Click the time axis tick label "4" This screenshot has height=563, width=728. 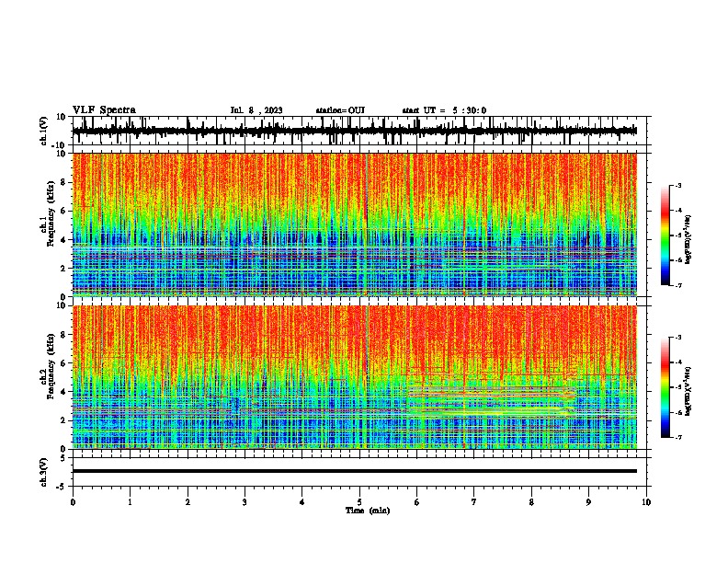[x=302, y=502]
